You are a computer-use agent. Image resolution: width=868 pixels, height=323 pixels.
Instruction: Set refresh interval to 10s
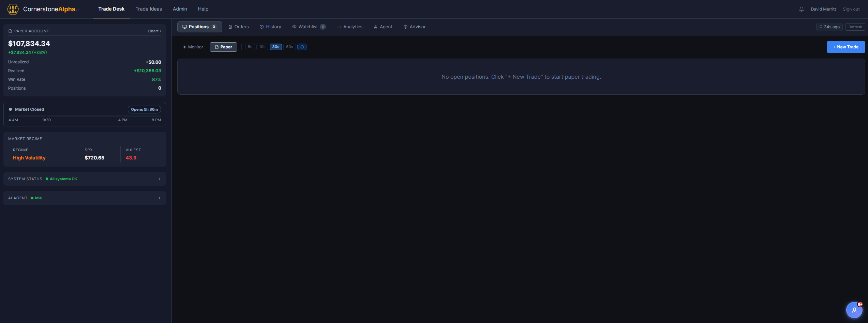point(262,47)
